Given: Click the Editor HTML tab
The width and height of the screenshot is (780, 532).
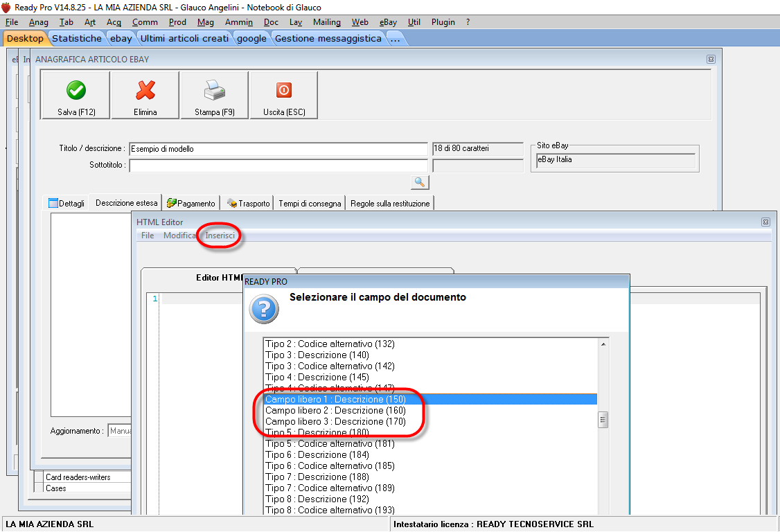Looking at the screenshot, I should pyautogui.click(x=220, y=277).
